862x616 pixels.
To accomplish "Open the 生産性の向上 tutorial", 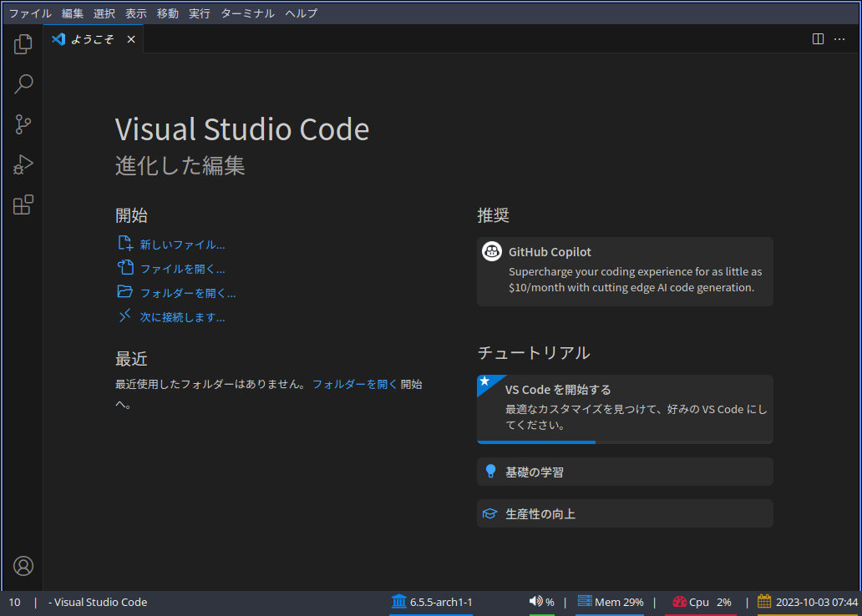I will (625, 513).
